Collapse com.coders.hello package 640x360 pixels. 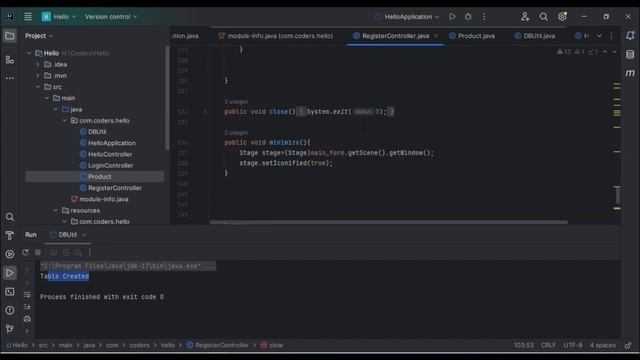click(65, 120)
